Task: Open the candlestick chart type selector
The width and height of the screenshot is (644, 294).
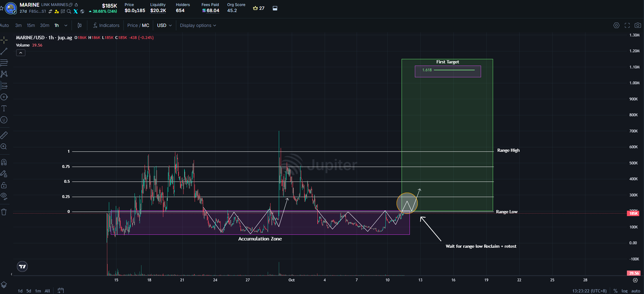Action: [79, 25]
